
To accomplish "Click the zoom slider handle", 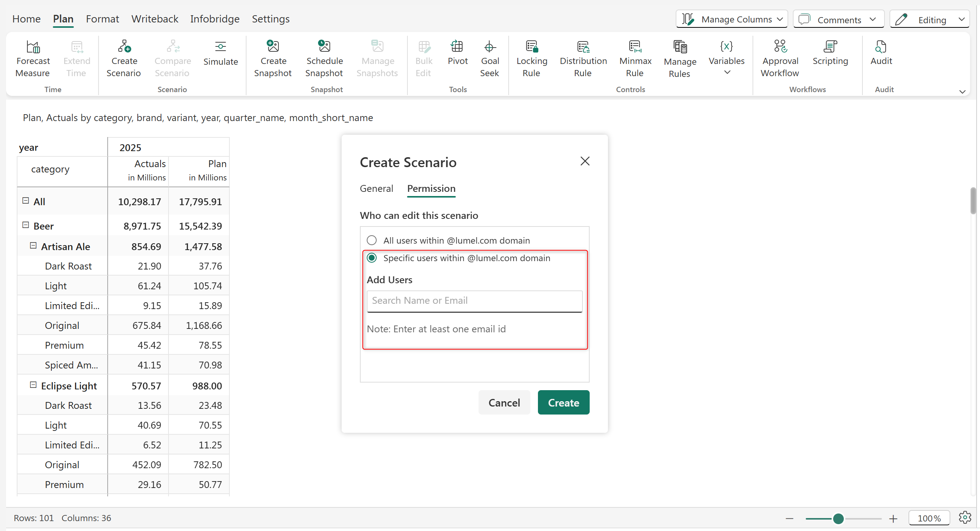I will (838, 519).
